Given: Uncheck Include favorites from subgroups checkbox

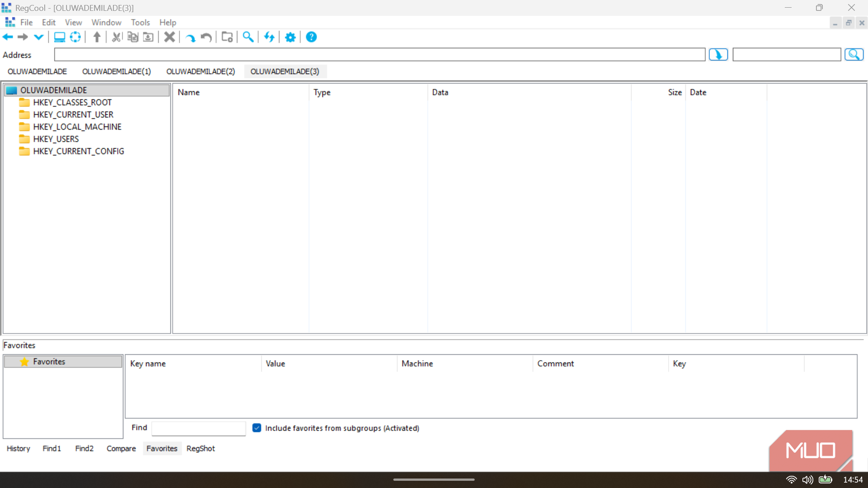Looking at the screenshot, I should (x=257, y=428).
